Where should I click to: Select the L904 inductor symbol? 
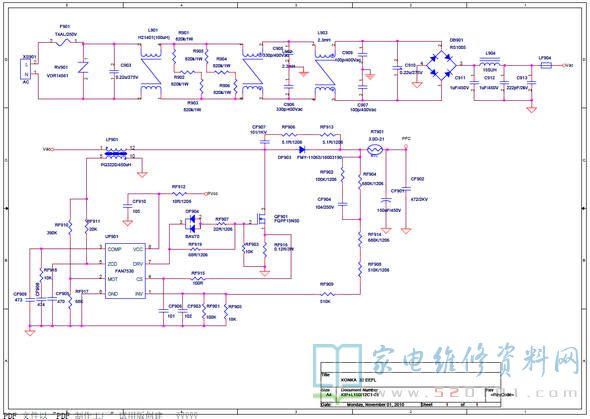(x=490, y=61)
